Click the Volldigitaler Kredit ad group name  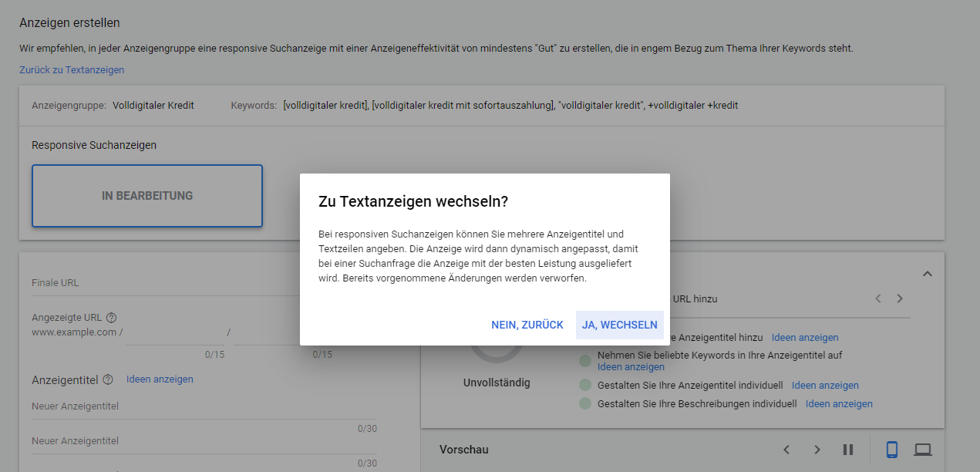point(153,106)
